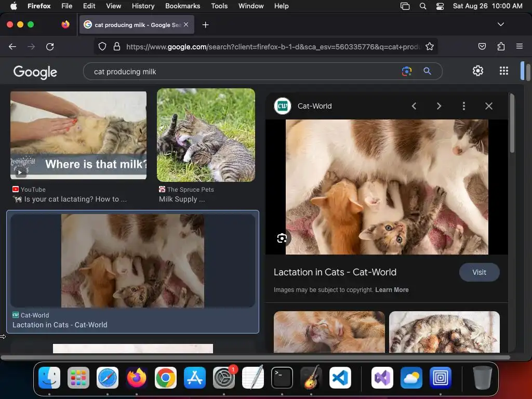Launch Google Chrome from the Dock

[166, 378]
